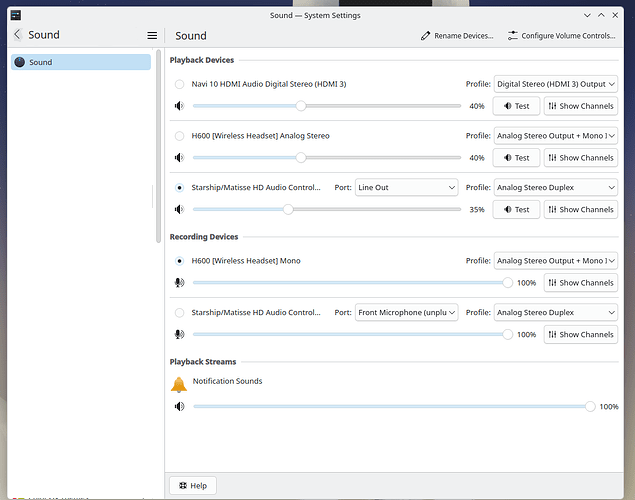This screenshot has width=635, height=500.
Task: Open the Digital Stereo (HDMI 3) Output profile dropdown
Action: pyautogui.click(x=555, y=84)
